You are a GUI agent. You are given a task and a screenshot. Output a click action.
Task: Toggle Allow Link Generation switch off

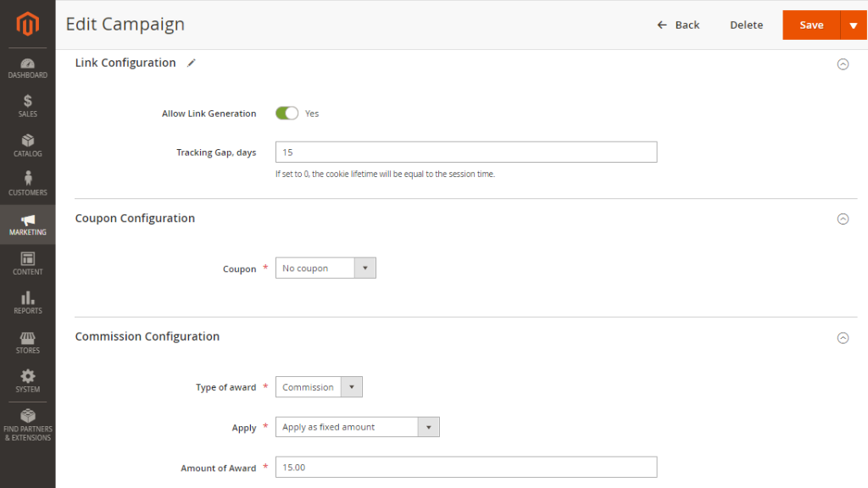pos(287,114)
